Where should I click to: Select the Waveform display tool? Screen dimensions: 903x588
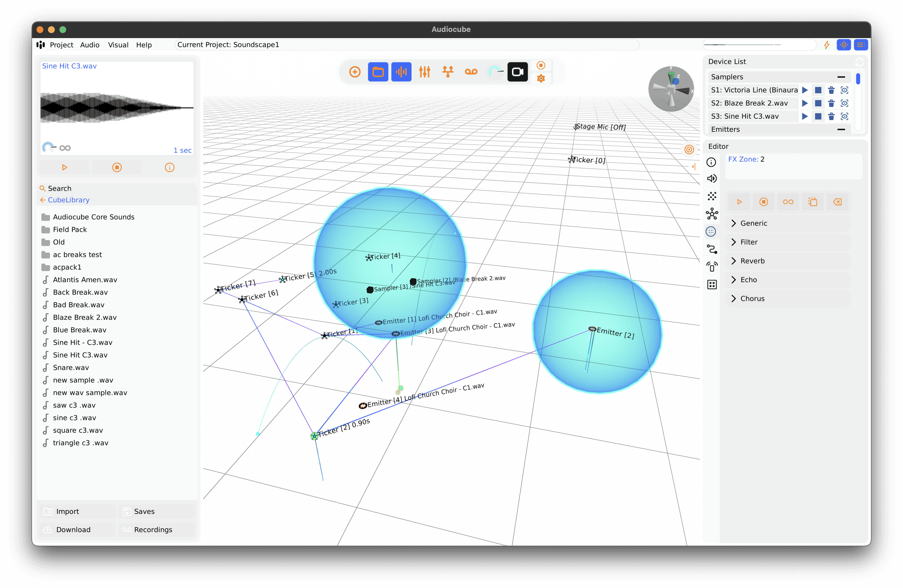click(400, 72)
